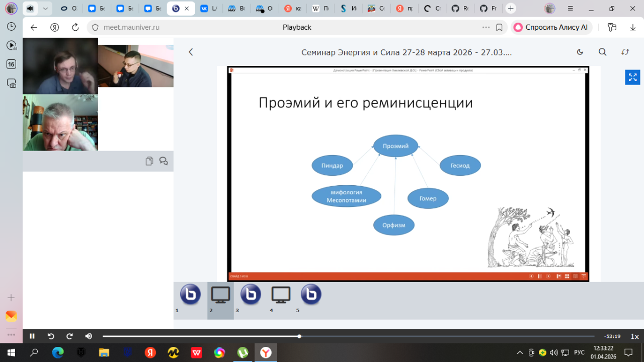Swap the presentation and video layout
Viewport: 644px width, 362px height.
click(x=625, y=52)
